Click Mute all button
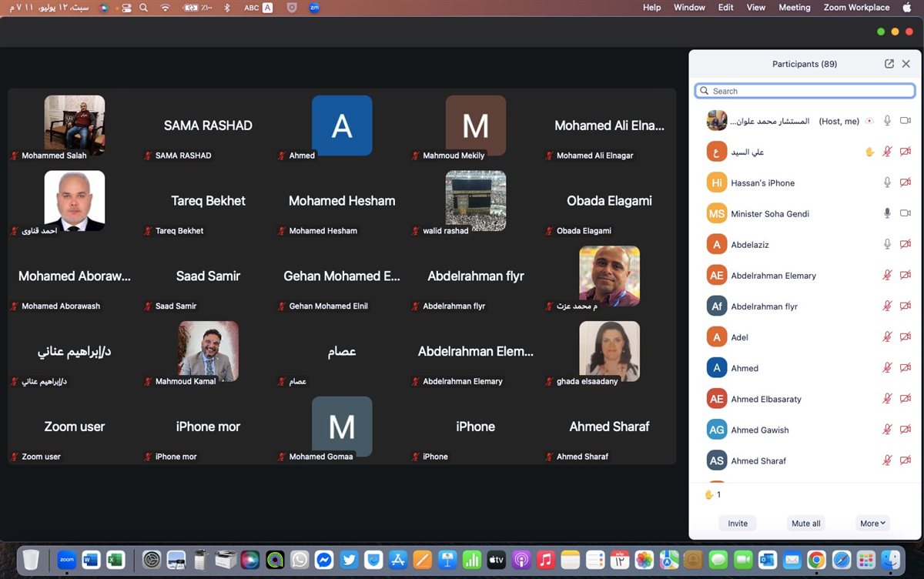 [806, 524]
